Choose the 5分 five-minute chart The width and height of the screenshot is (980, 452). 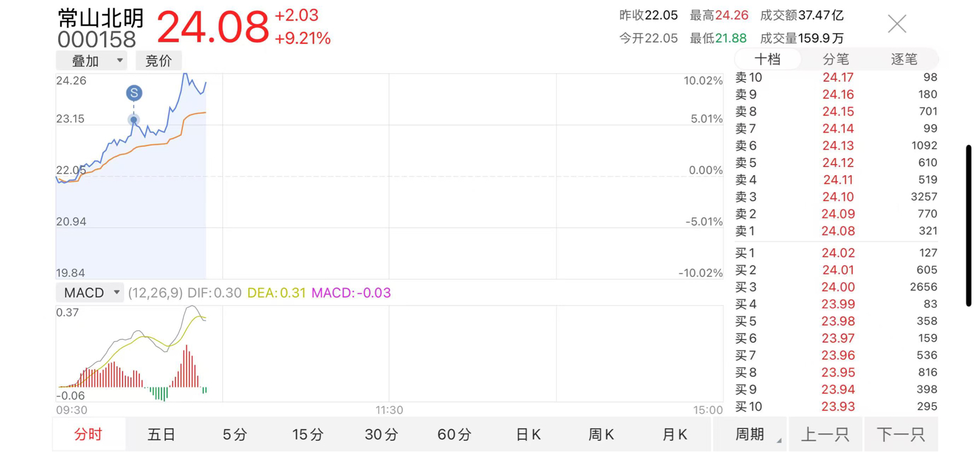pos(235,434)
